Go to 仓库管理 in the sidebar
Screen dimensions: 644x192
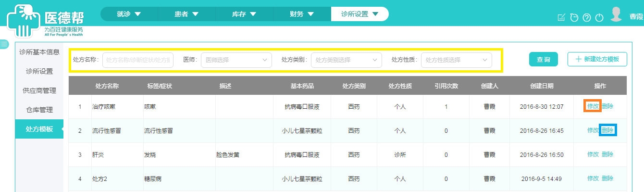click(39, 110)
